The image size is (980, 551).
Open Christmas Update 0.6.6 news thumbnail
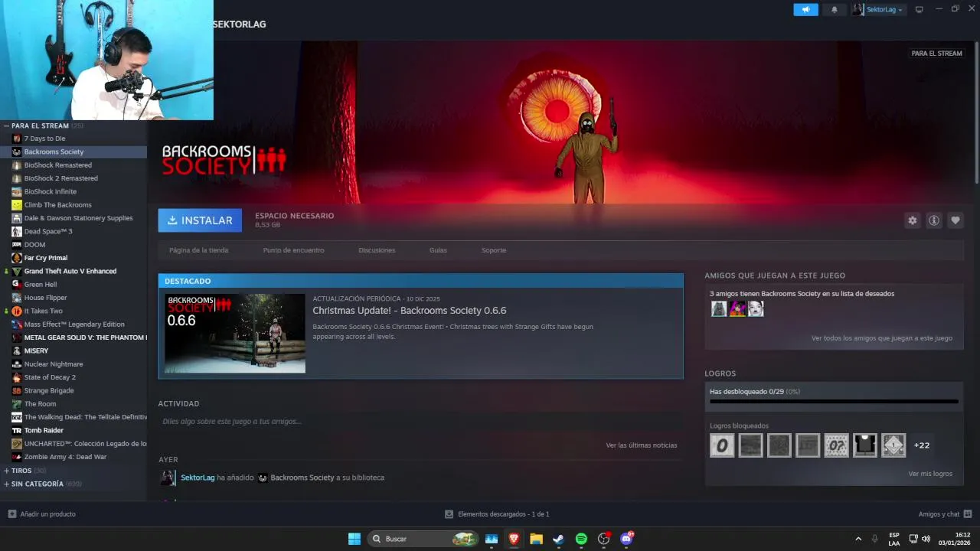pos(235,333)
